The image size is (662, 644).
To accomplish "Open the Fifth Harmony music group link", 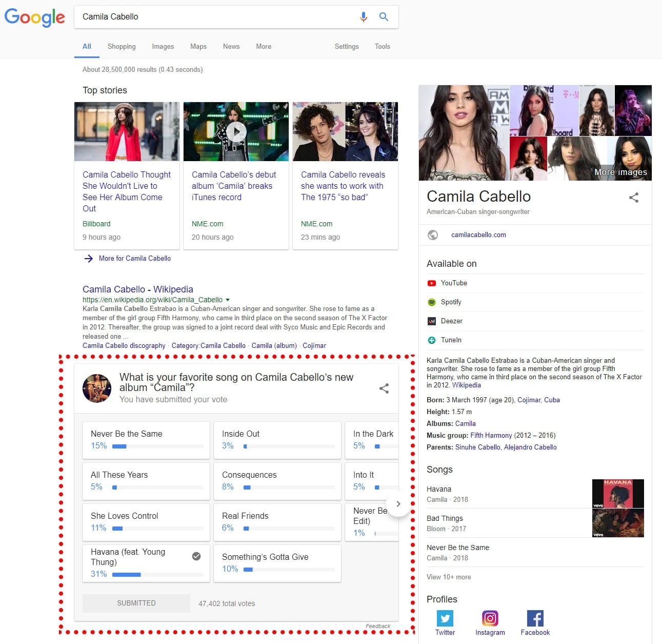I will pyautogui.click(x=491, y=436).
